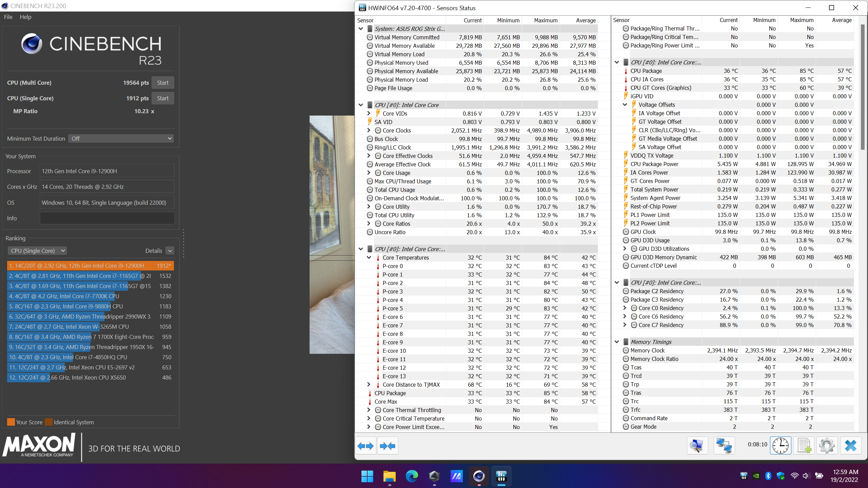Open the Minimum Test Duration dropdown
This screenshot has width=868, height=488.
tap(121, 139)
